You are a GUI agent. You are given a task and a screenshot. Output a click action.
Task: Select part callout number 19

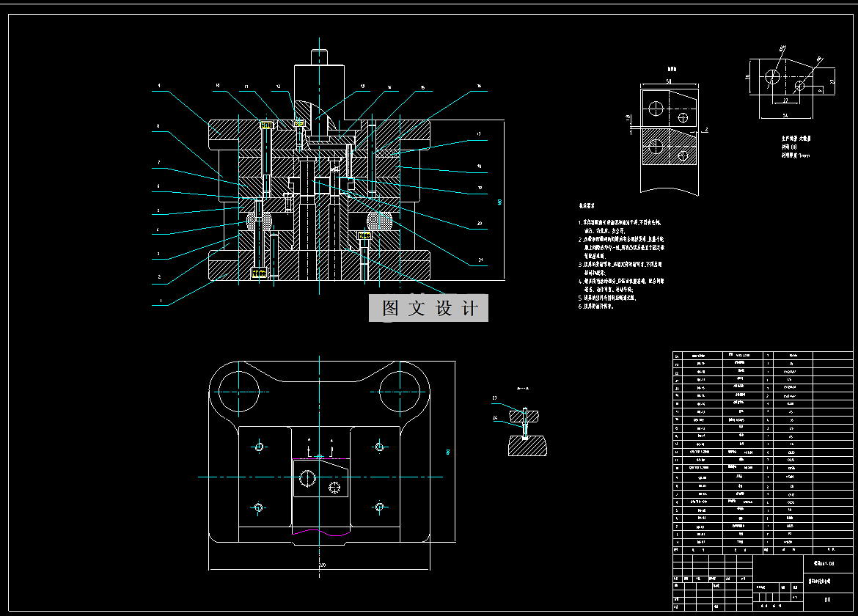tap(480, 188)
